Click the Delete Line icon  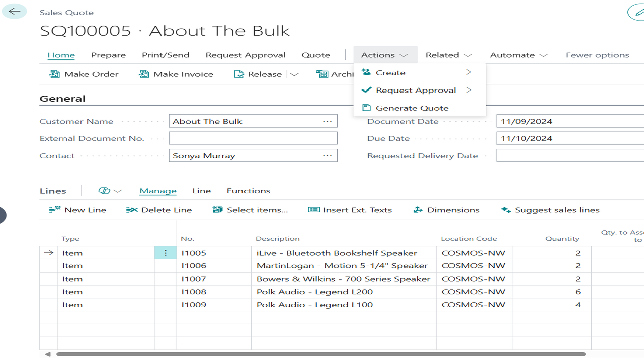point(132,210)
